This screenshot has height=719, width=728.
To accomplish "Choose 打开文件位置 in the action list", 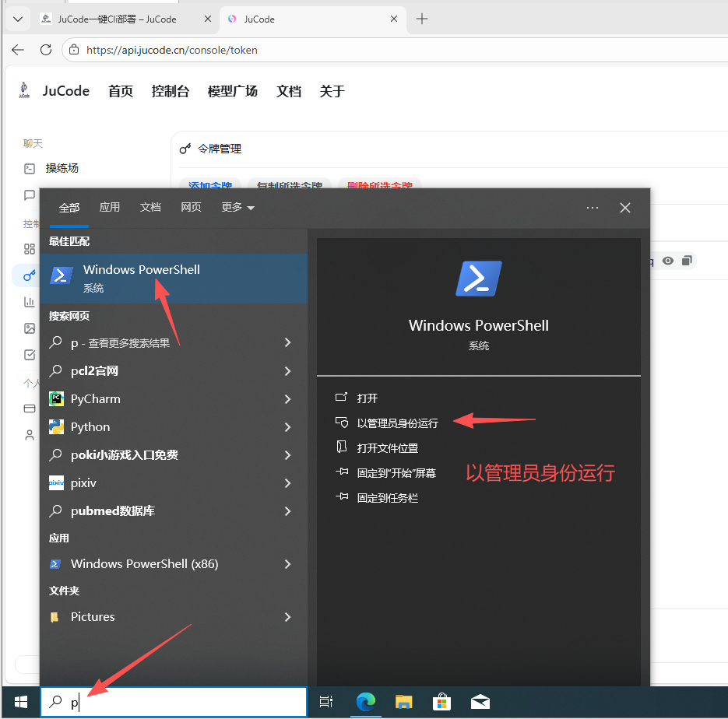I will point(387,448).
